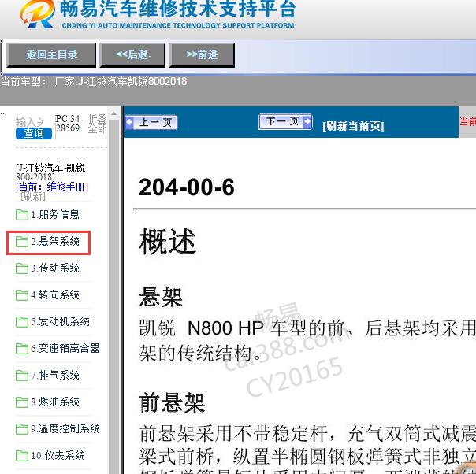Screen dimensions: 476x474
Task: Open the folder icon for 3.传动系统
Action: point(22,268)
